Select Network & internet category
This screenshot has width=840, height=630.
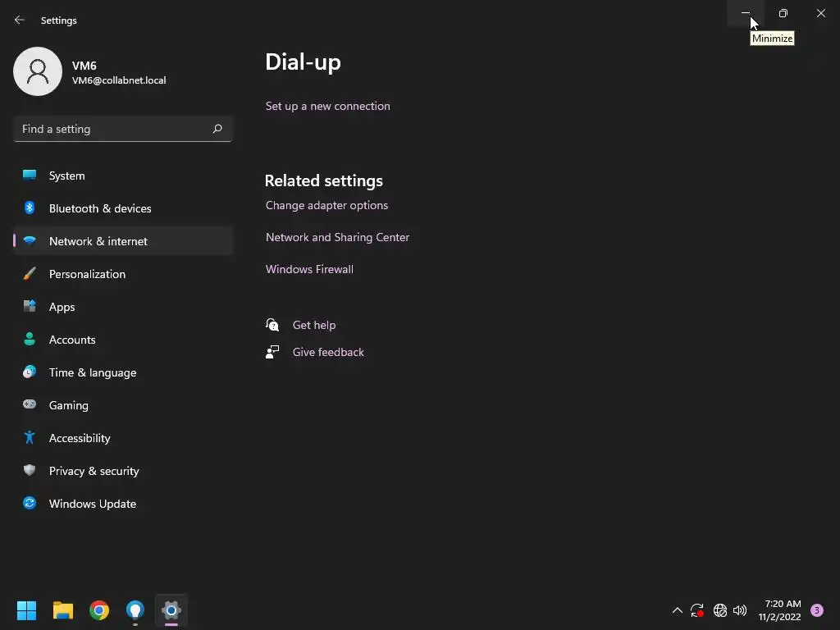(x=123, y=241)
